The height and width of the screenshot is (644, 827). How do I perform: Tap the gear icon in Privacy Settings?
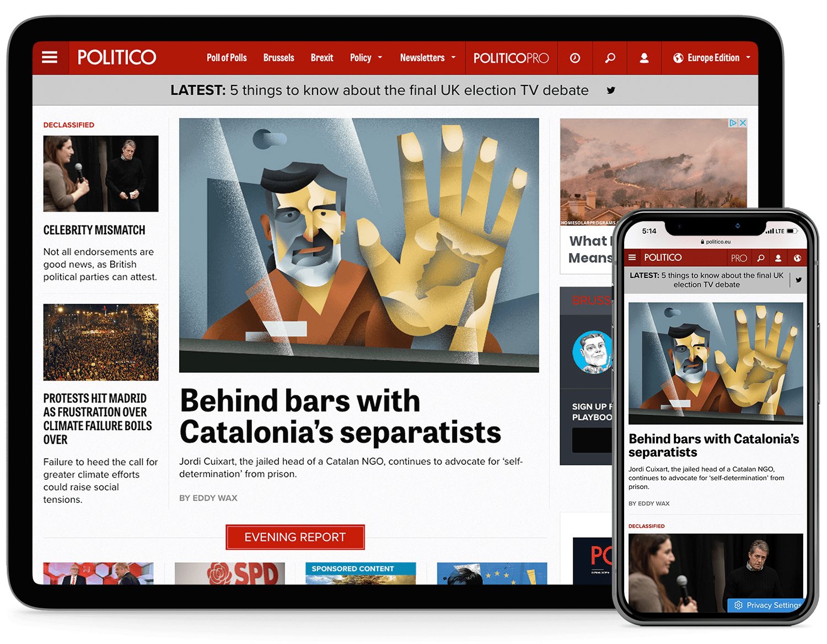pos(738,605)
